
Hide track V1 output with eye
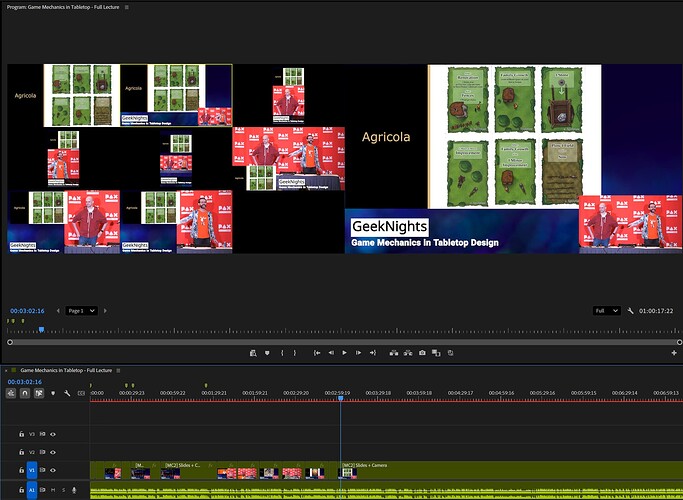pyautogui.click(x=53, y=470)
